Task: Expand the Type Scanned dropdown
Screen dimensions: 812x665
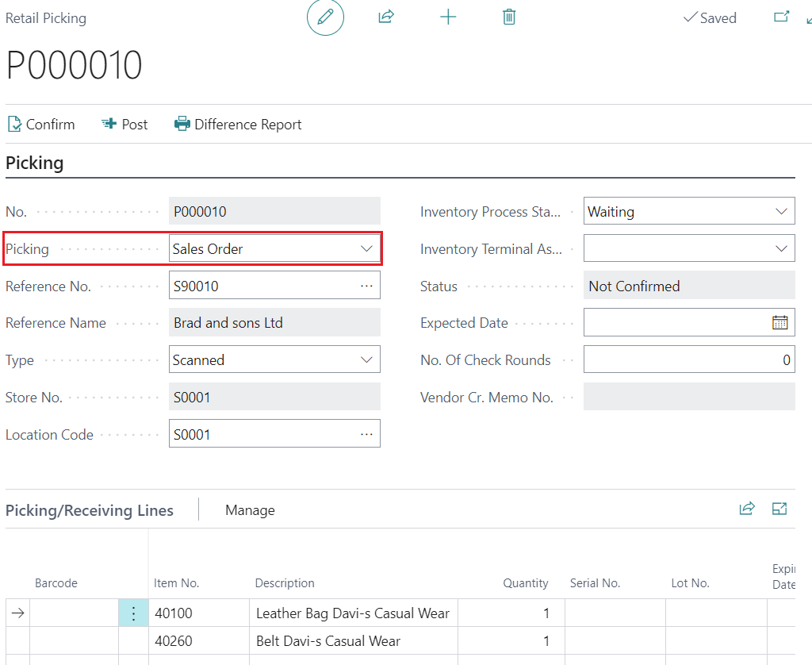Action: click(x=366, y=360)
